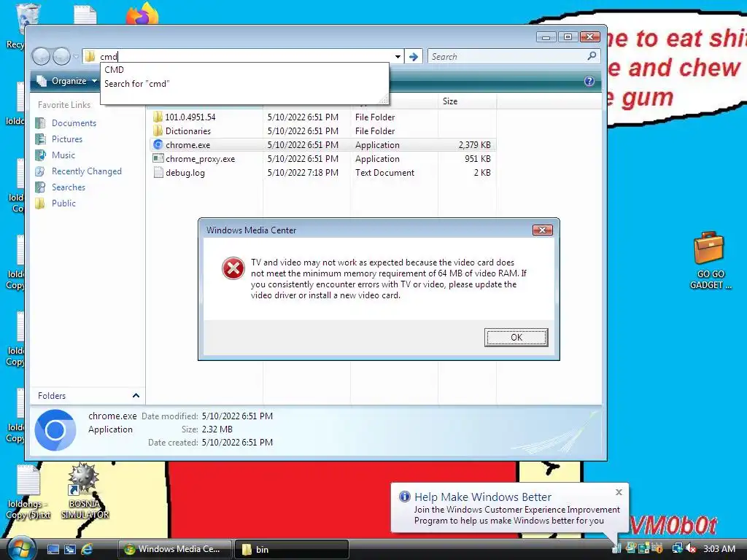Close the Windows Media Center error dialog
The image size is (747, 560).
click(542, 230)
